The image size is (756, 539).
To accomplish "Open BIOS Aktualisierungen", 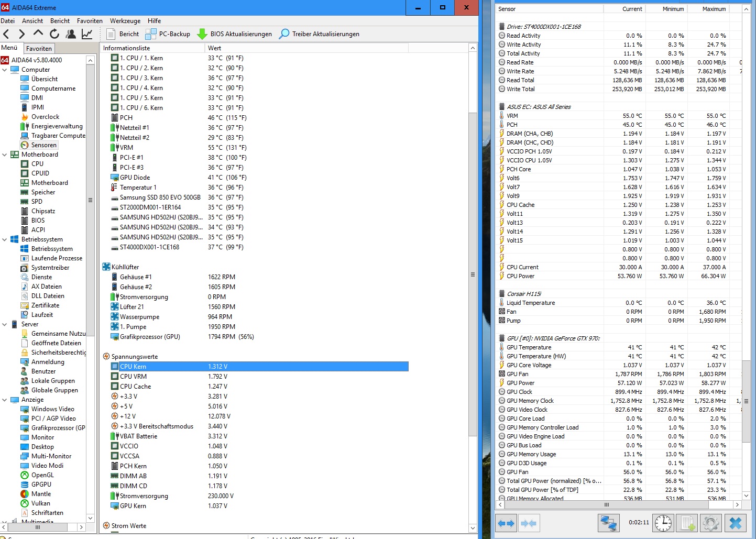I will [x=235, y=34].
